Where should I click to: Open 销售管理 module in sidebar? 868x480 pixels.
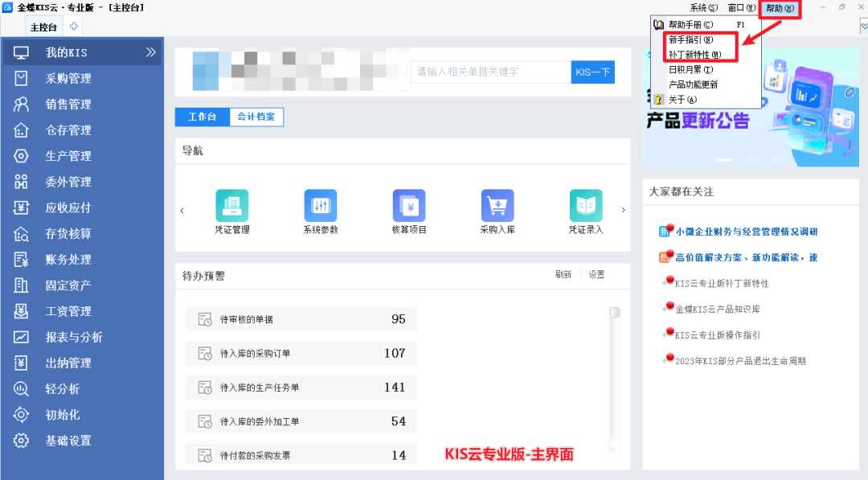click(68, 104)
